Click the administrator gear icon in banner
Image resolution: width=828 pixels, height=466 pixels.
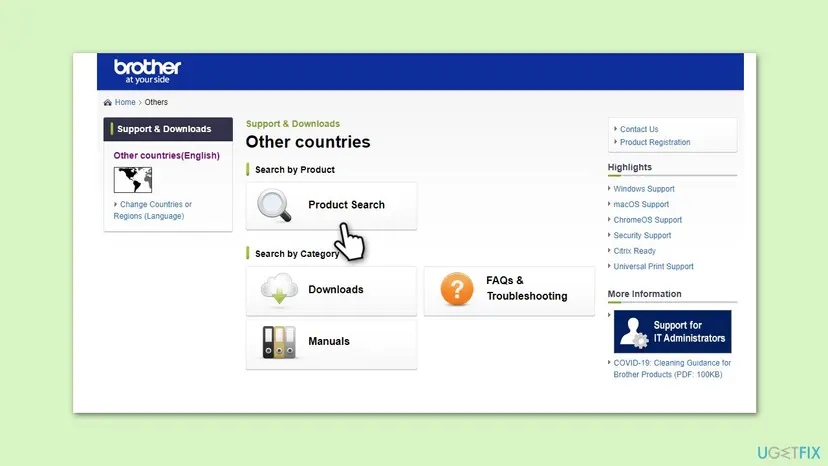[x=641, y=342]
